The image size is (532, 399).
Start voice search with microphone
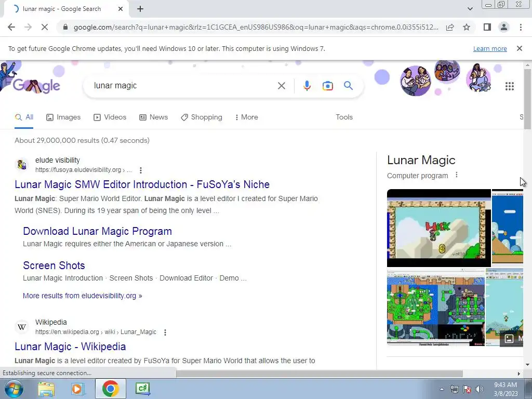307,86
